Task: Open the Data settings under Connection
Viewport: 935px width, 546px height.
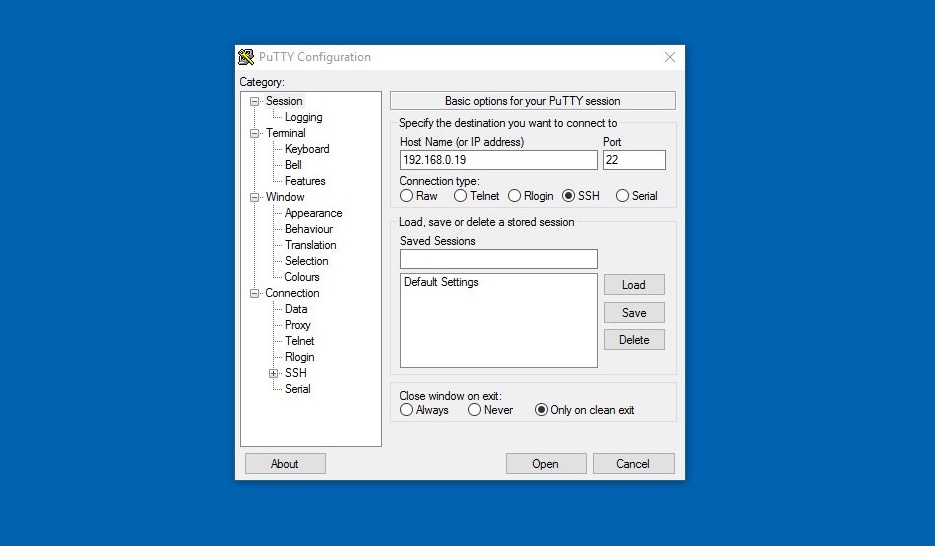Action: [x=296, y=309]
